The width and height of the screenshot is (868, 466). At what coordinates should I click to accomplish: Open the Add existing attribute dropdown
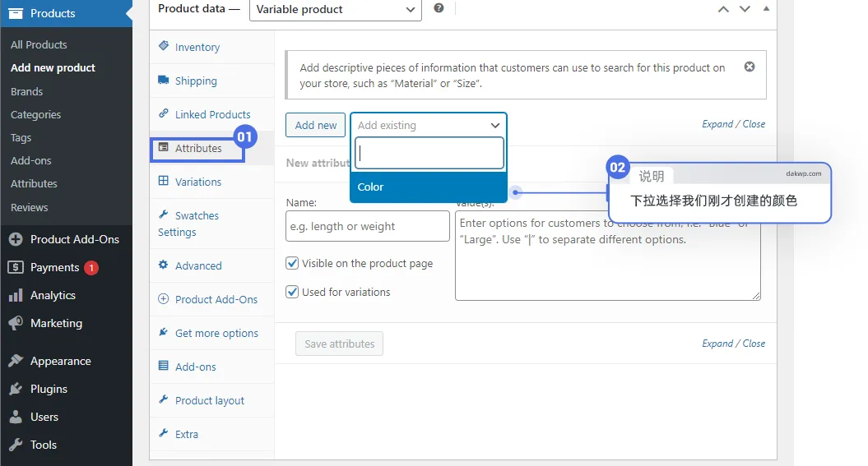(x=429, y=125)
